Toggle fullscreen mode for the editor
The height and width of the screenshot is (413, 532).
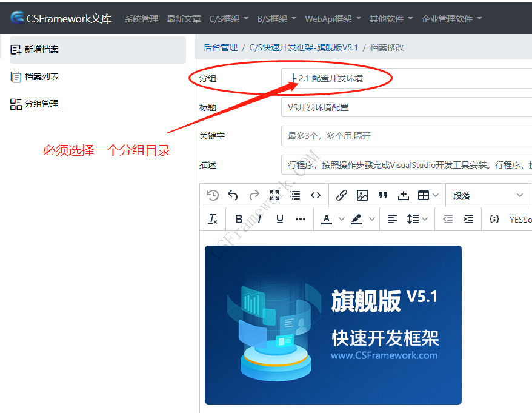(x=274, y=195)
